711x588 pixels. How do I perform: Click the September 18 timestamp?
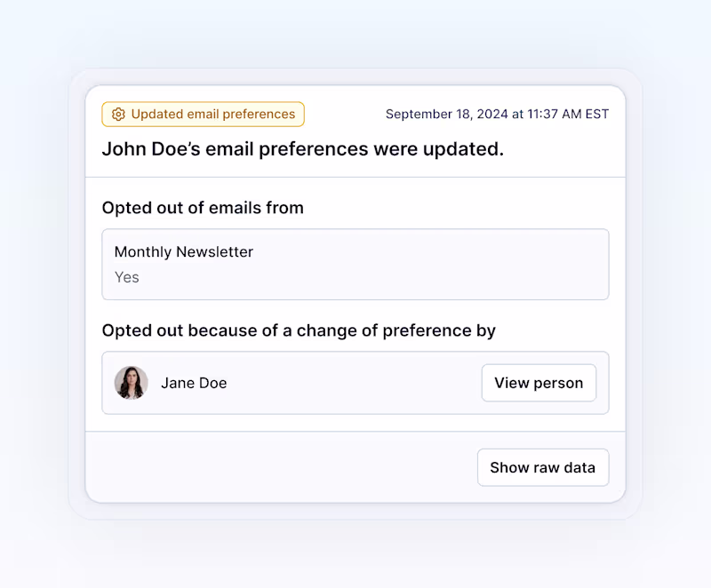click(x=497, y=114)
